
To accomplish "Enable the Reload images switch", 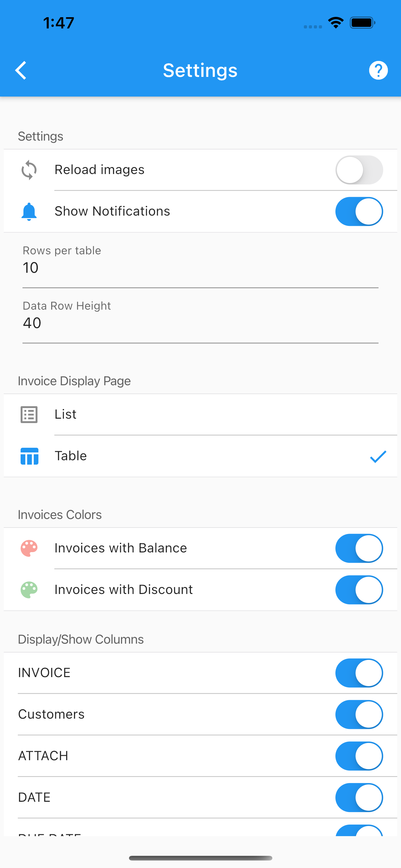I will [x=359, y=170].
